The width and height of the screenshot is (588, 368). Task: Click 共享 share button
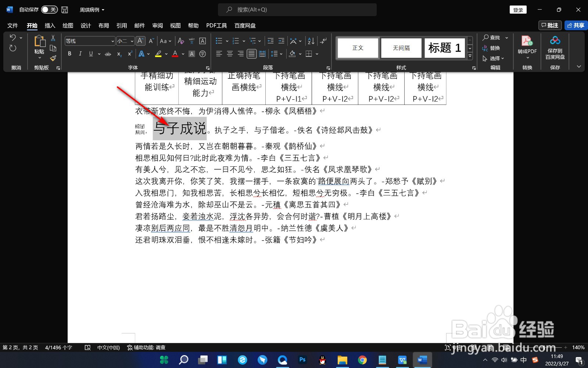tap(576, 25)
